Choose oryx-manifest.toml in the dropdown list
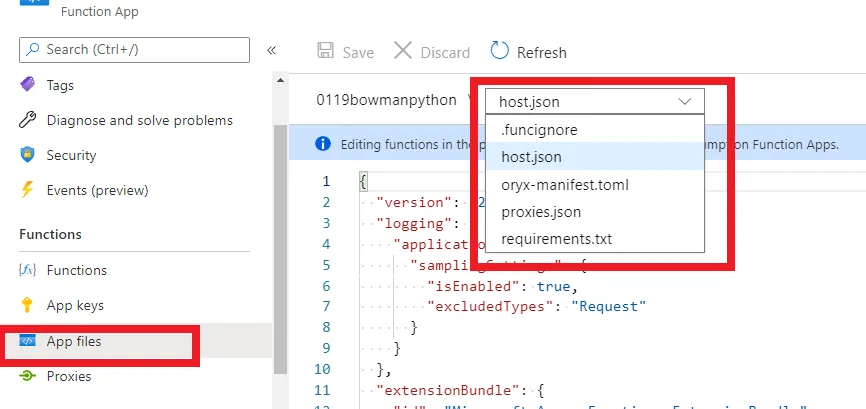This screenshot has height=409, width=866. [565, 185]
